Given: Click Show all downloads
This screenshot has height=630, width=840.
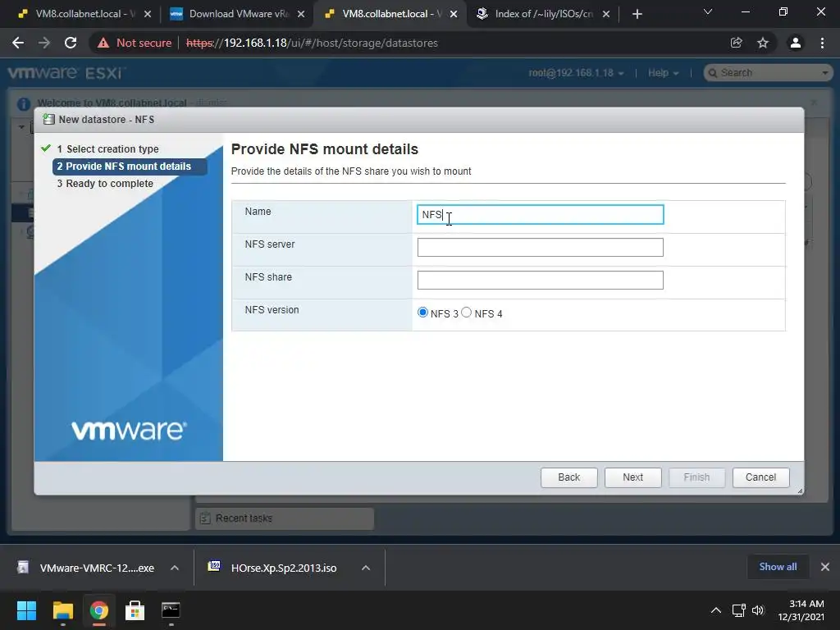Looking at the screenshot, I should click(778, 567).
